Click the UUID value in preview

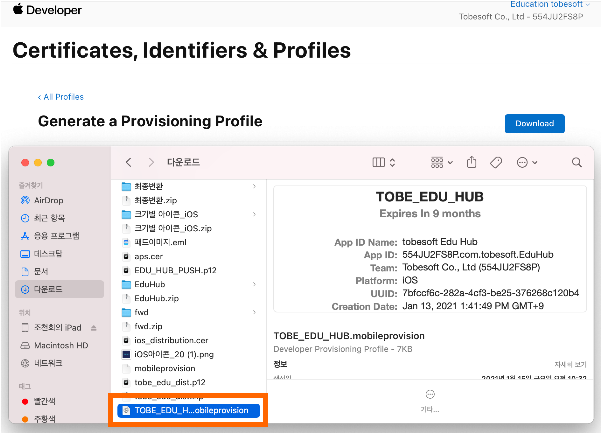pos(490,293)
